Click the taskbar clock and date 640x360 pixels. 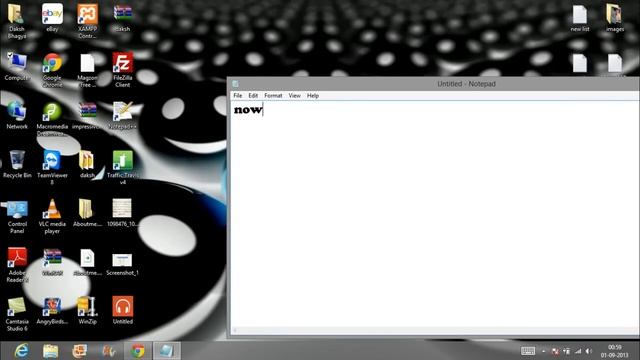pyautogui.click(x=614, y=351)
